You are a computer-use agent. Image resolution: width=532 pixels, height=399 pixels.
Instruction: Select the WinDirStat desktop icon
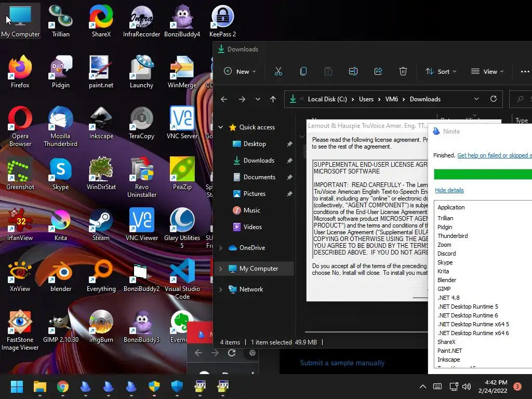tap(101, 174)
